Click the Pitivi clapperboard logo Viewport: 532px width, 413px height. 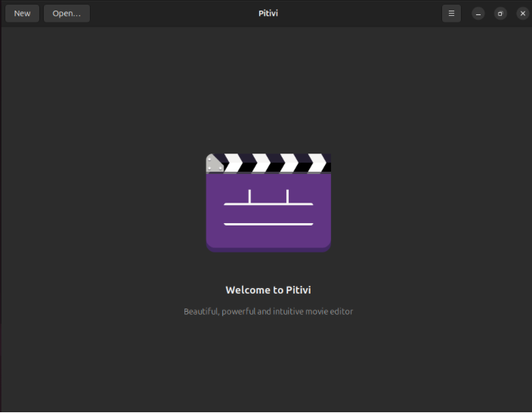tap(268, 203)
